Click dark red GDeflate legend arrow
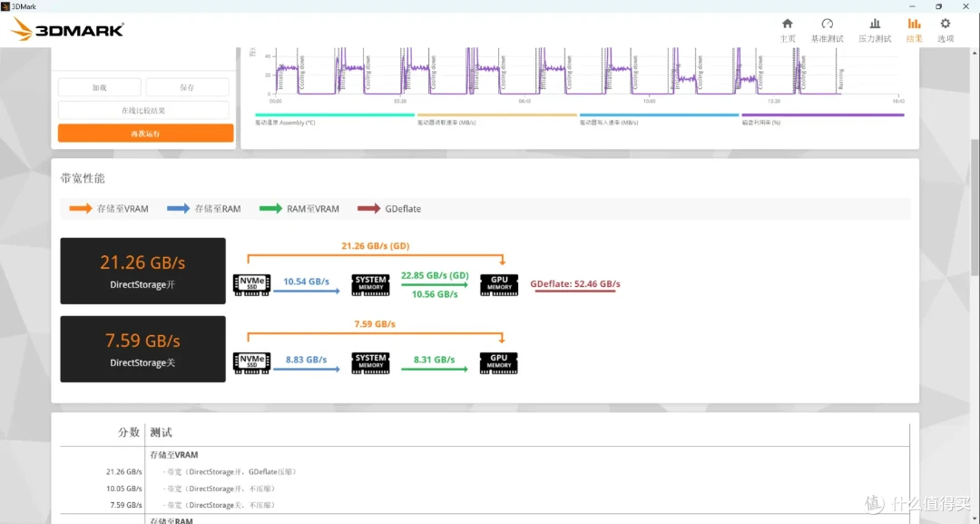The height and width of the screenshot is (524, 980). point(368,208)
